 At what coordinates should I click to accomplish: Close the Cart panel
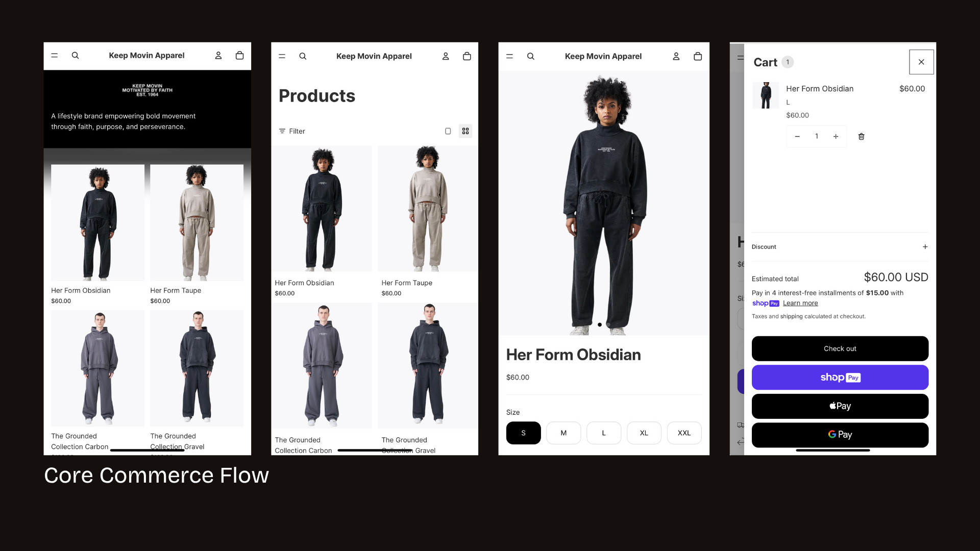point(921,62)
